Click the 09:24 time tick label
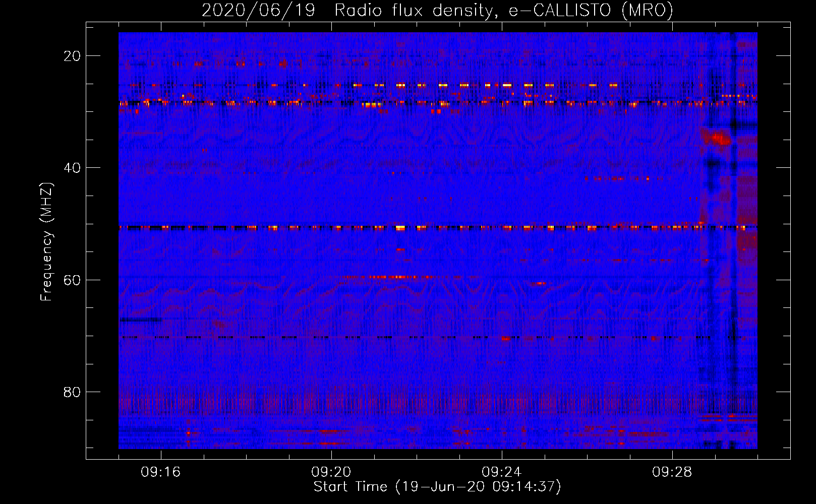Screen dimensions: 816x504 [x=502, y=472]
